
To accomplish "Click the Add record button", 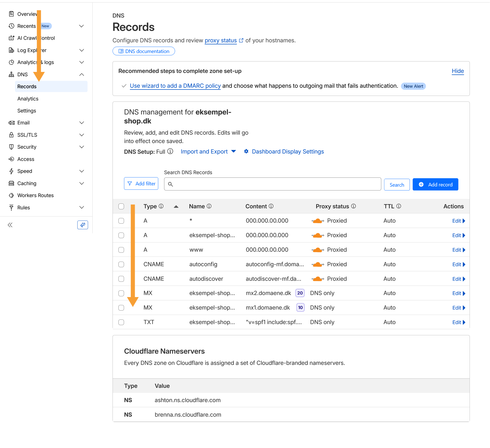I will (435, 184).
